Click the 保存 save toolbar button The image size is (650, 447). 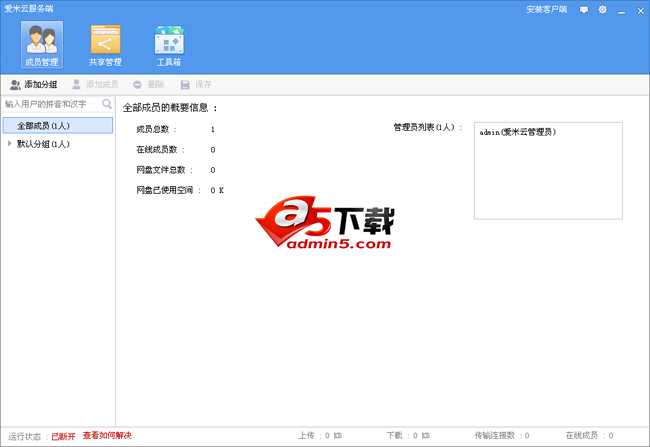(x=196, y=85)
